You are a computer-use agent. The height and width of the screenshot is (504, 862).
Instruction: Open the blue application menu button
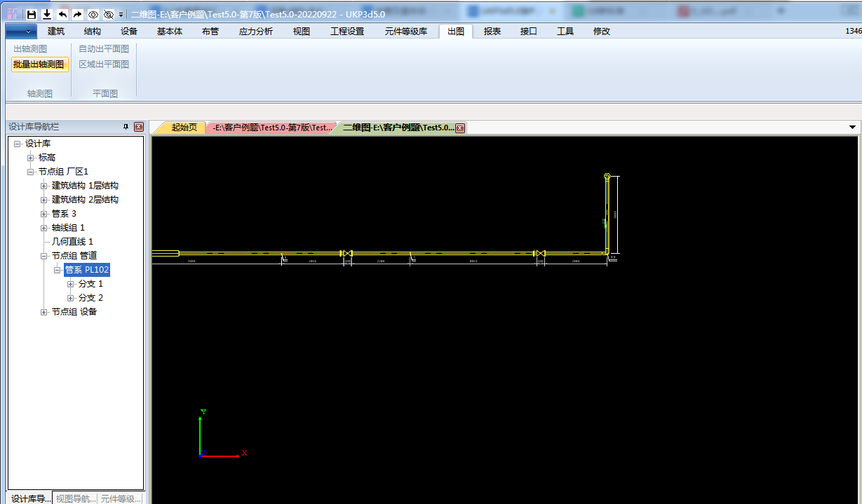tap(21, 31)
